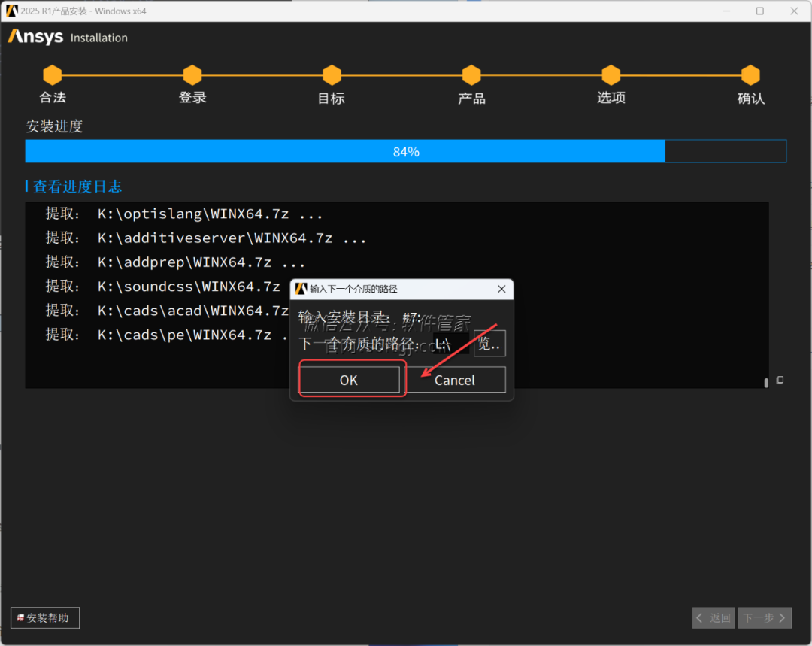Select the K:\cads\acad\WINX64.7z log line
Screen dimensions: 812x646
[167, 311]
